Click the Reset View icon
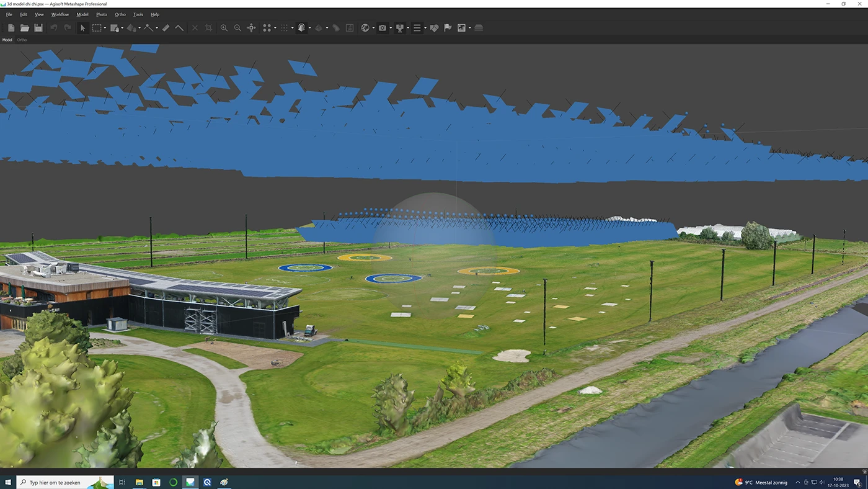 coord(252,28)
